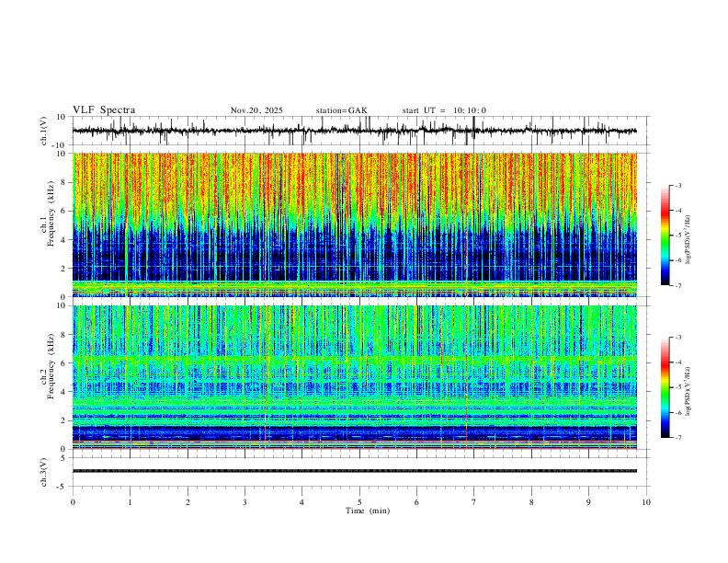Select the ch.1 "Frequency (kHz)" axis label
This screenshot has height=563, width=728.
(51, 213)
